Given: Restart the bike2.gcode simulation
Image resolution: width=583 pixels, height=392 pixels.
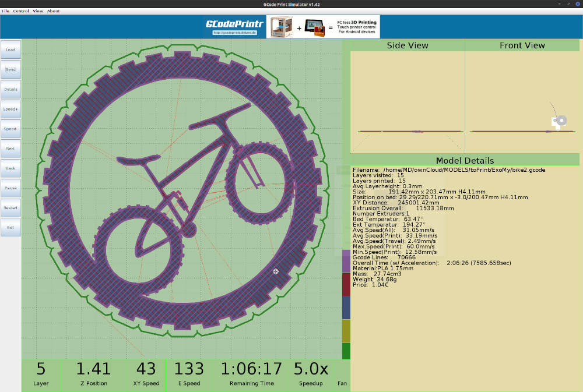Looking at the screenshot, I should click(10, 208).
